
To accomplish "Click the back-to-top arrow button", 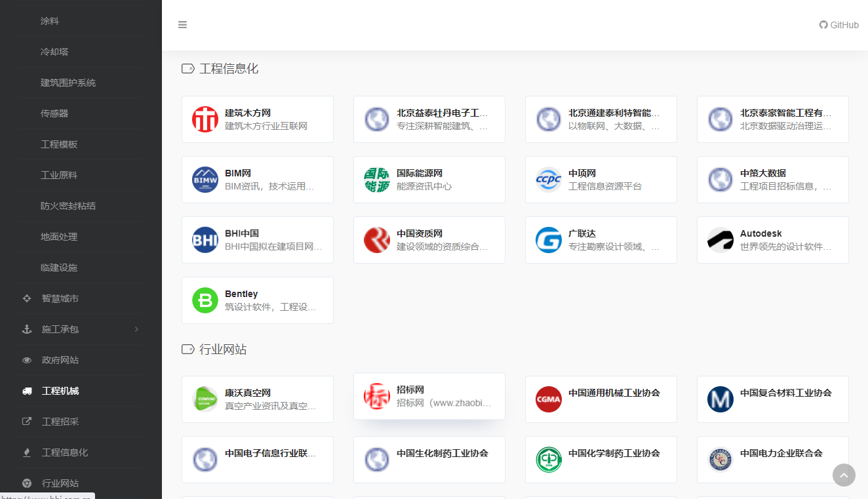I will [x=844, y=475].
